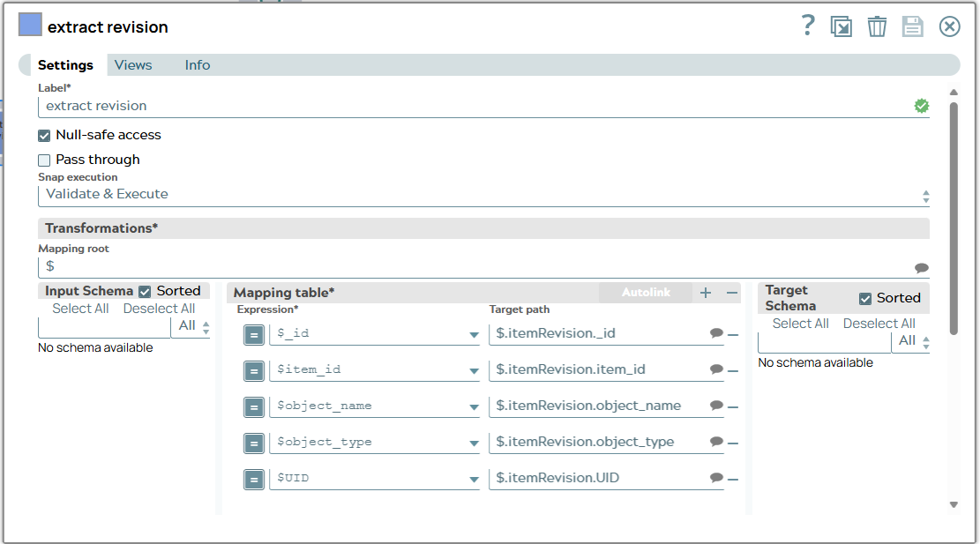Click the blue snap color square
The image size is (980, 544).
click(x=30, y=25)
